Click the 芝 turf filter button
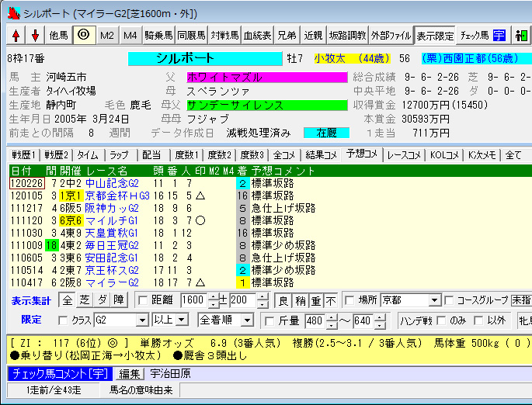532x405 pixels. click(x=84, y=300)
